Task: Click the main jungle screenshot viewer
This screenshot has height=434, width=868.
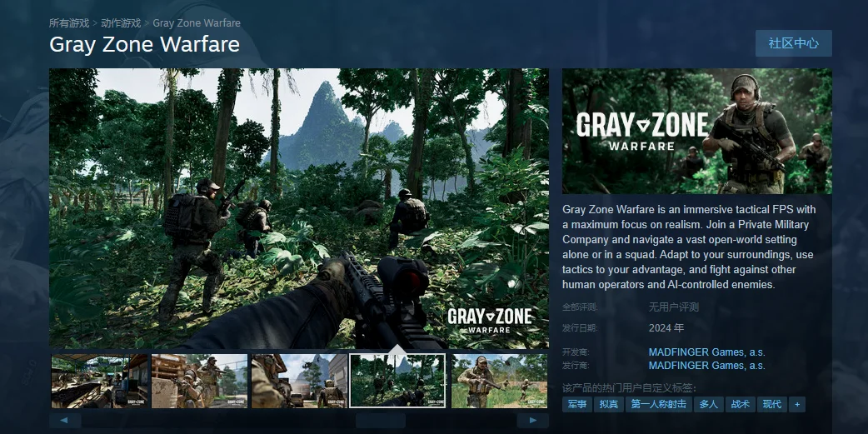Action: click(299, 209)
